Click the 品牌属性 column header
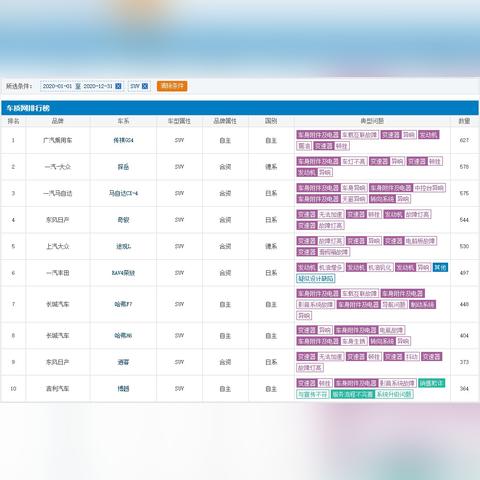This screenshot has height=480, width=480. (225, 121)
